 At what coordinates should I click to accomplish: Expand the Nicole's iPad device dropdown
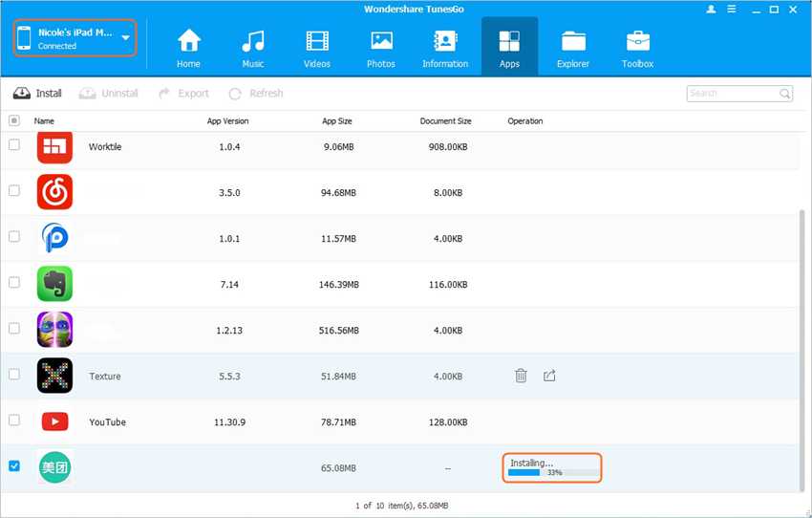[x=127, y=37]
